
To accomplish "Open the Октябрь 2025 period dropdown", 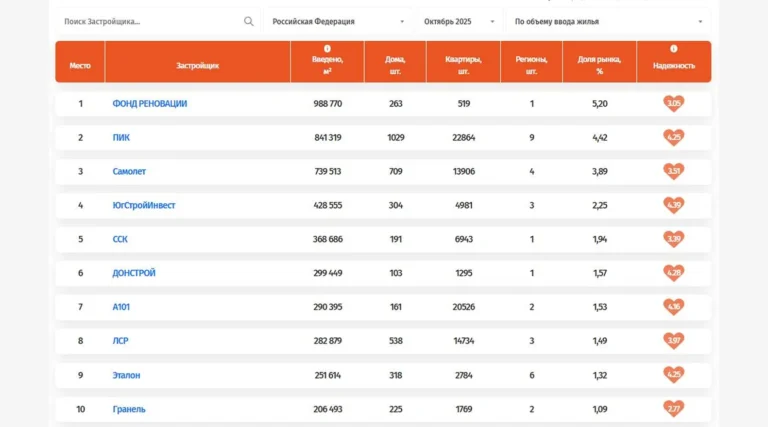I will [459, 22].
